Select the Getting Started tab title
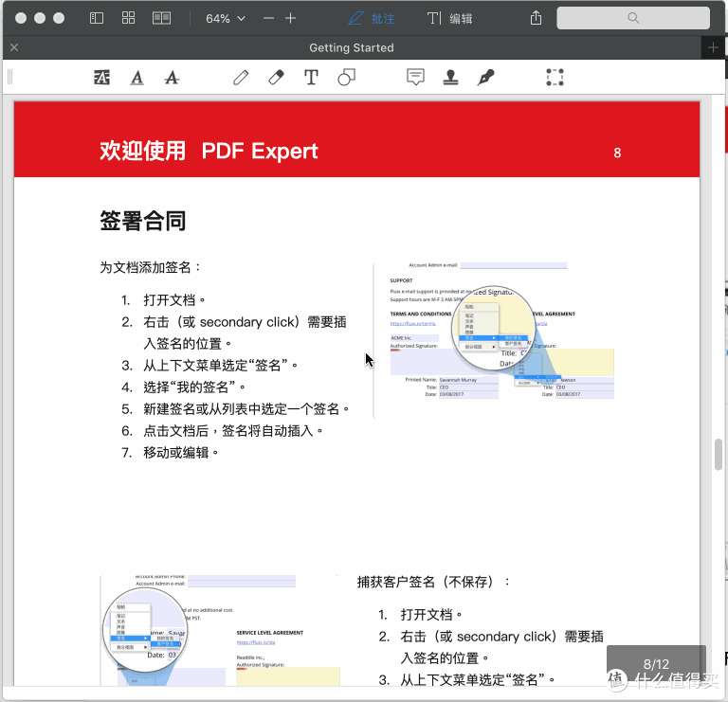 352,47
